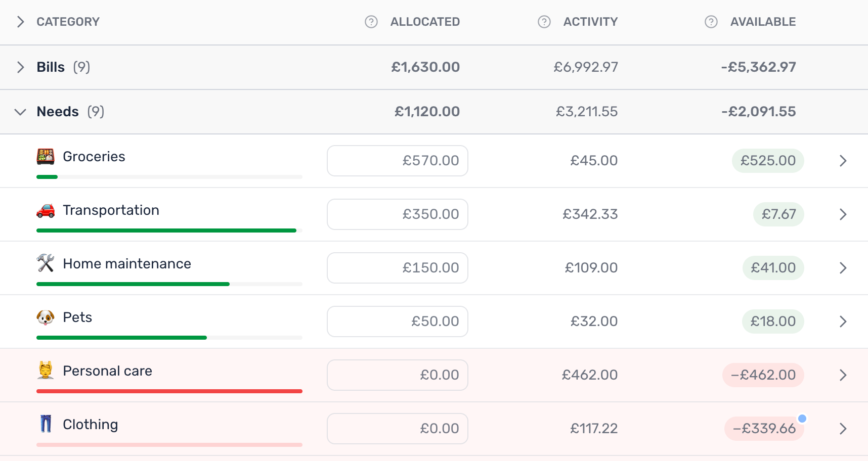Click the tools icon beside Home maintenance
Screen dimensions: 868x461
[x=46, y=263]
